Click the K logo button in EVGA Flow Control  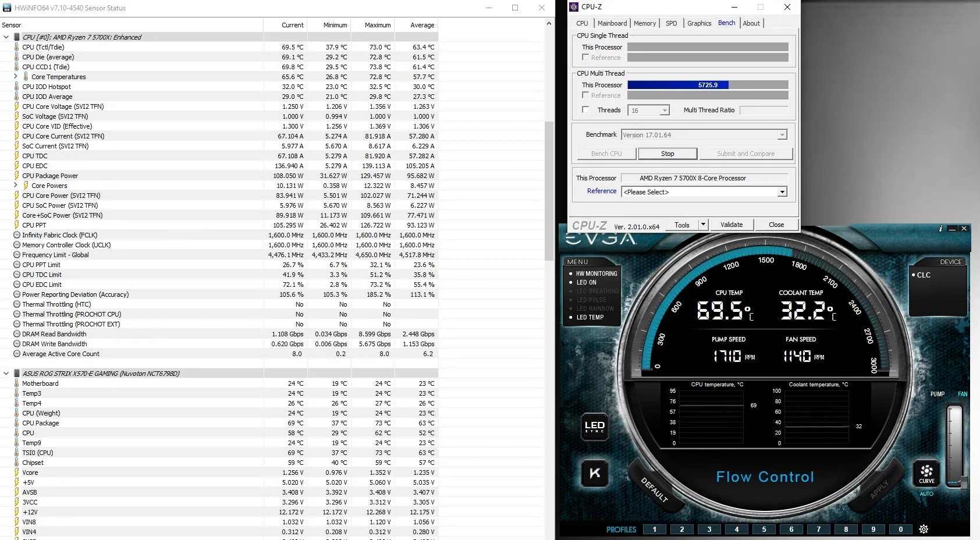595,473
